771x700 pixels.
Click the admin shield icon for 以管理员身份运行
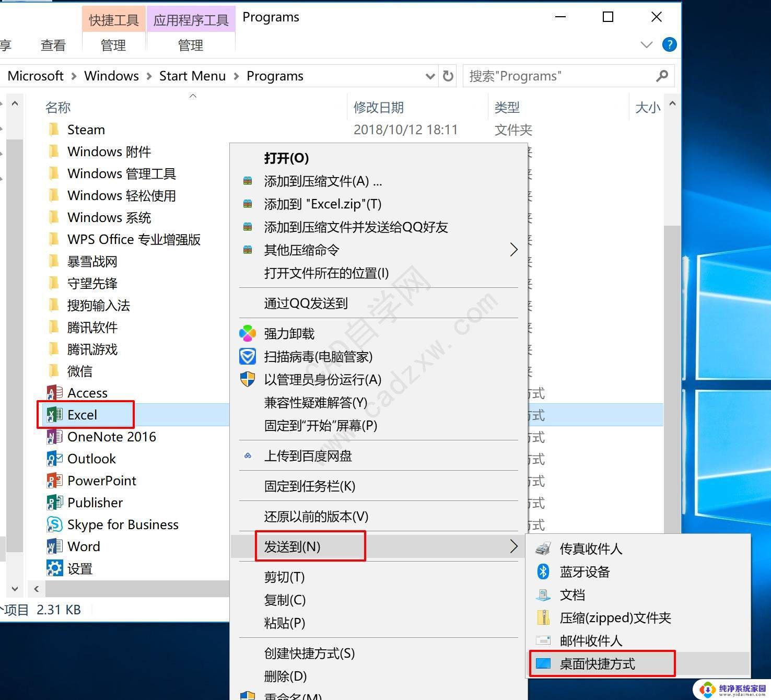tap(248, 379)
